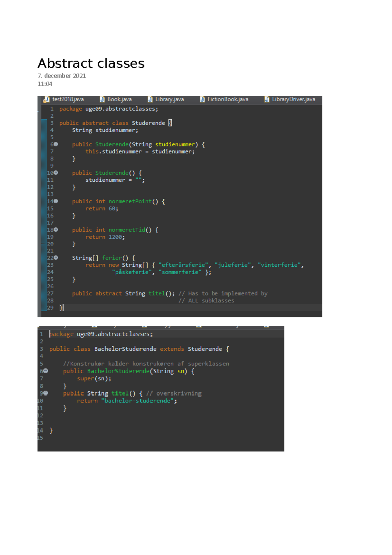
Task: Fold the normeretTid() method at line 18
Action: pyautogui.click(x=56, y=229)
